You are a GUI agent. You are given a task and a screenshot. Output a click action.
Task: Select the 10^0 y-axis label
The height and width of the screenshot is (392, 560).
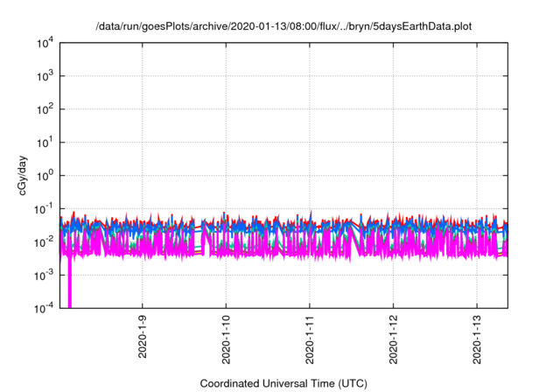(45, 176)
